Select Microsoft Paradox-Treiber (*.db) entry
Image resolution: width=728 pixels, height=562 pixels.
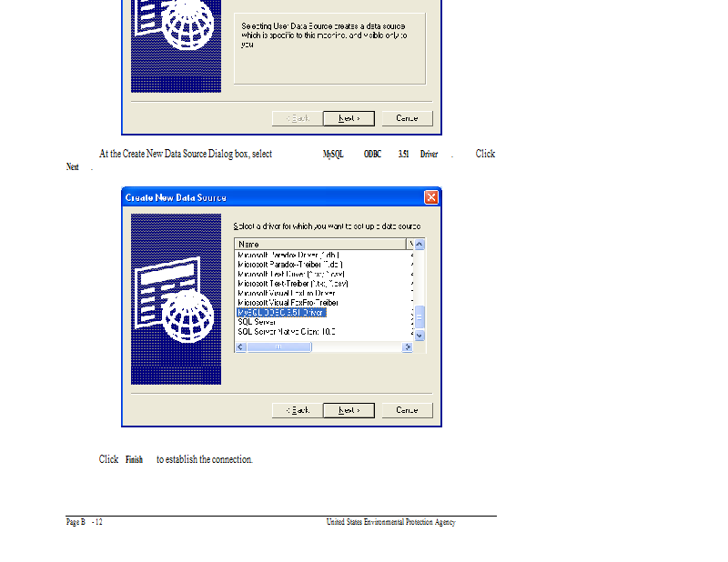tap(290, 265)
